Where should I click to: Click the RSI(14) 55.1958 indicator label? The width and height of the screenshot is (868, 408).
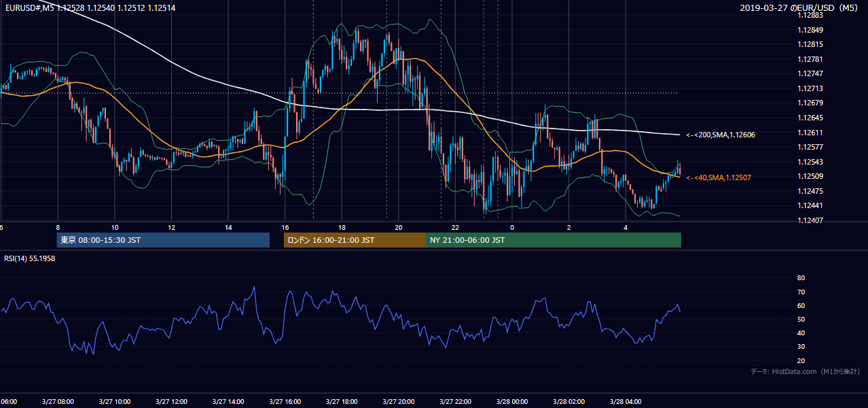[29, 259]
